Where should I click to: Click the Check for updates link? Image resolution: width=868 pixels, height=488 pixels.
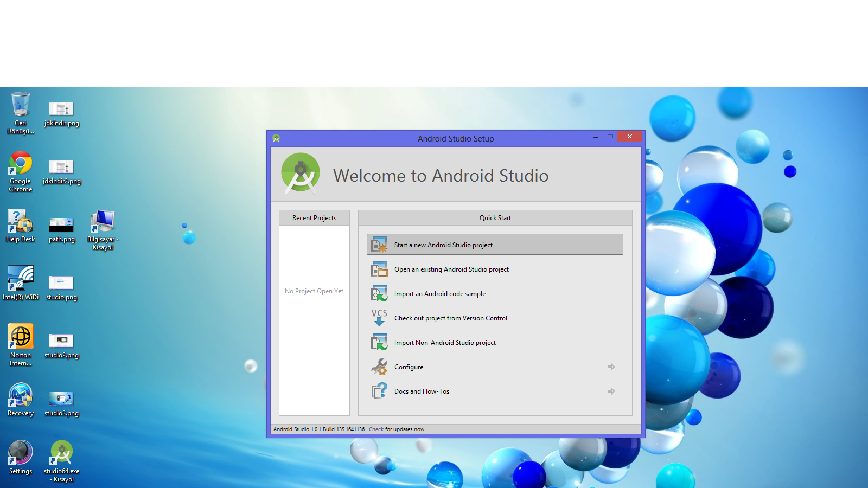coord(376,429)
